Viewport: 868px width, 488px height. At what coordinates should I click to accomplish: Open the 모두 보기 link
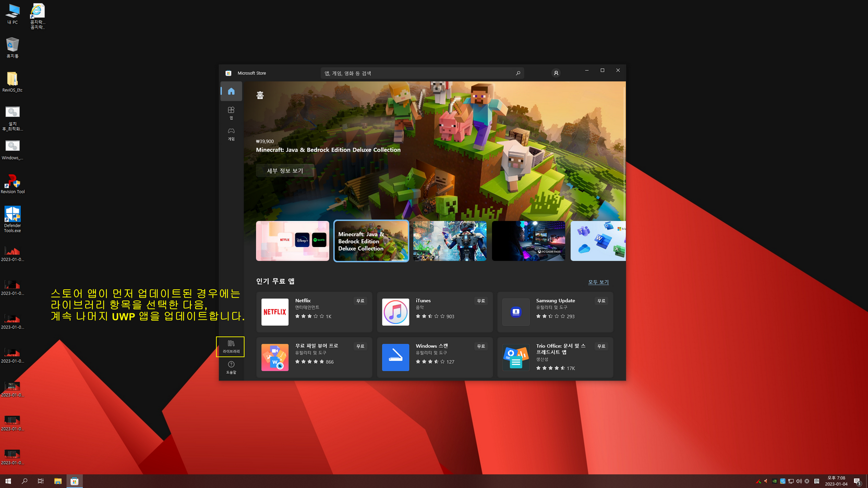(x=598, y=282)
